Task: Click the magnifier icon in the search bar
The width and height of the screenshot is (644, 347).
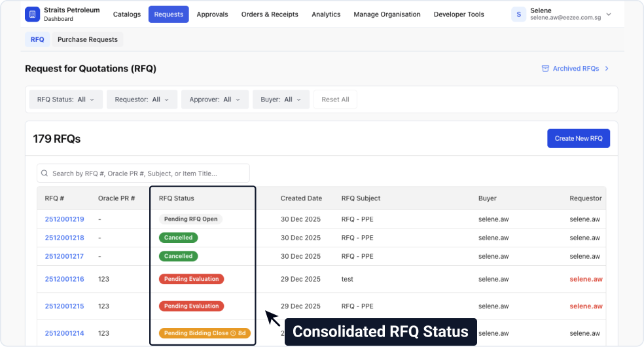Action: (45, 173)
